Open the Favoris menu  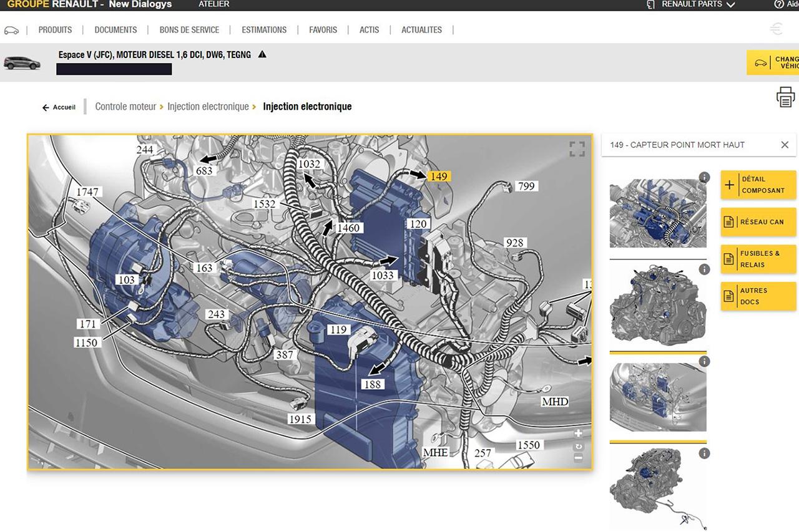point(323,29)
